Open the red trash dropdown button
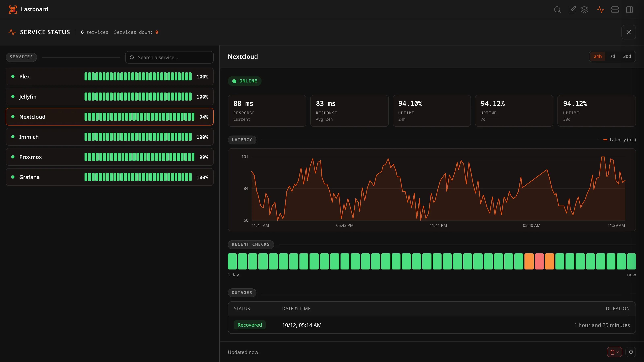Screen dimensions: 644x362 pos(614,352)
